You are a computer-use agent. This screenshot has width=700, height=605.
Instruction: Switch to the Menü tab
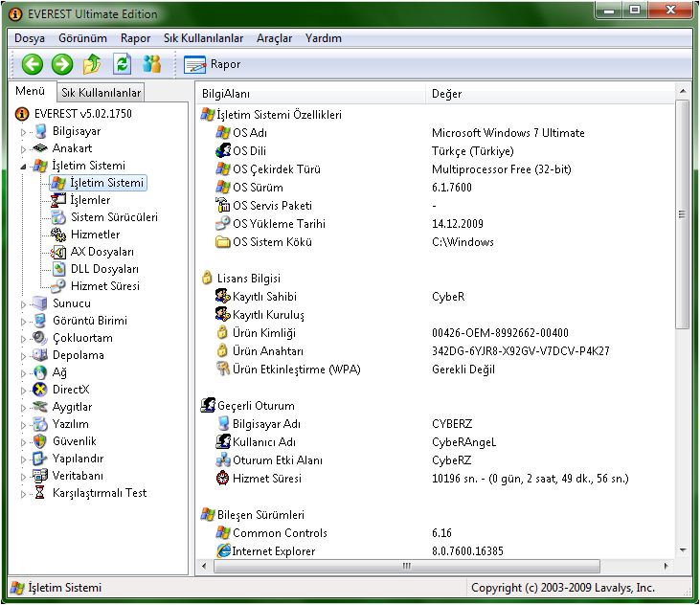31,91
